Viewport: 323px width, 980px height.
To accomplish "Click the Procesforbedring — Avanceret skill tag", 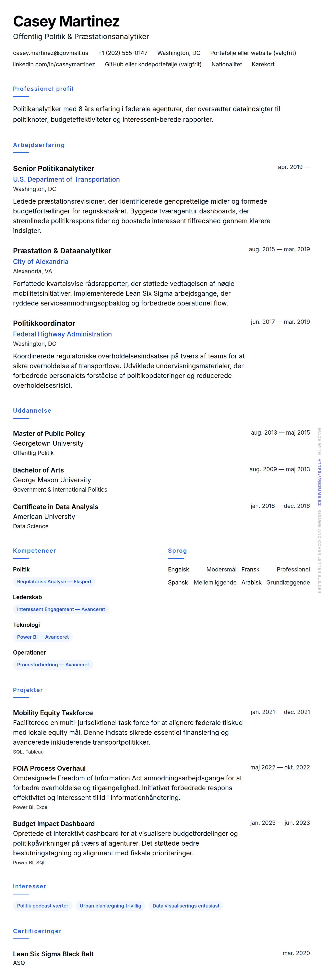I will (53, 665).
